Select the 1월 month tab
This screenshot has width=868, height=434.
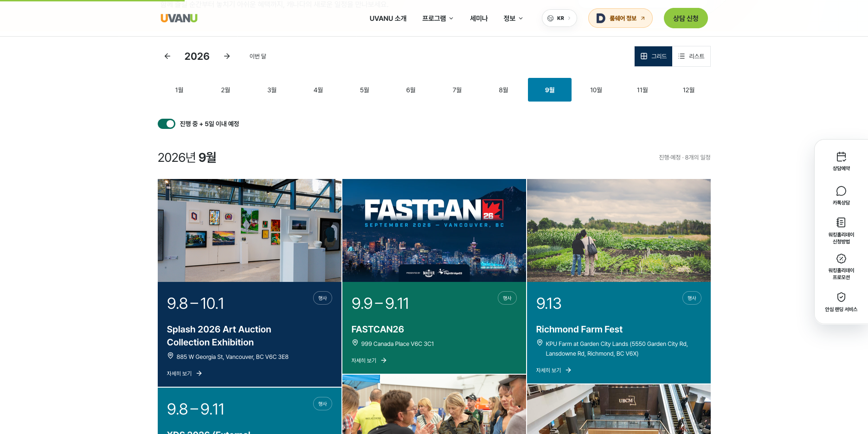coord(179,90)
